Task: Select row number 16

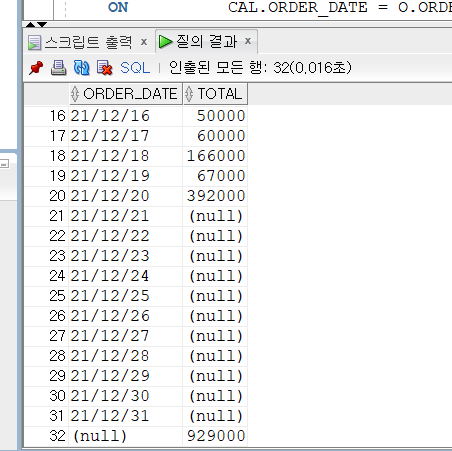Action: (x=46, y=116)
